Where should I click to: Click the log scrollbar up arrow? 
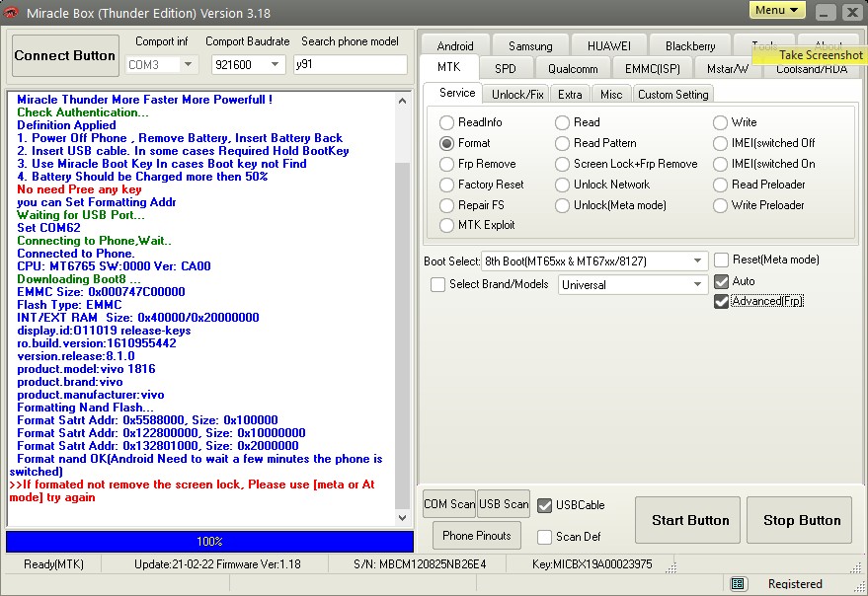click(403, 101)
